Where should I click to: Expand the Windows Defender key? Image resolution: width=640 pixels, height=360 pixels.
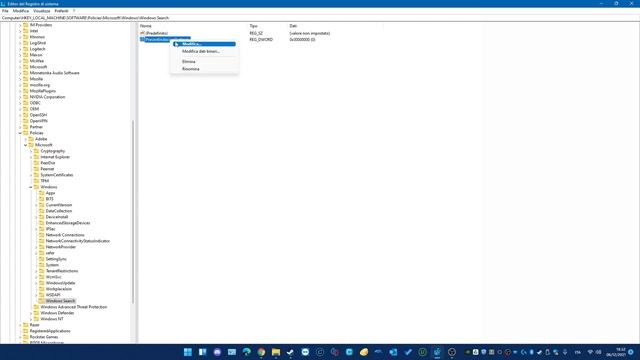pyautogui.click(x=31, y=313)
